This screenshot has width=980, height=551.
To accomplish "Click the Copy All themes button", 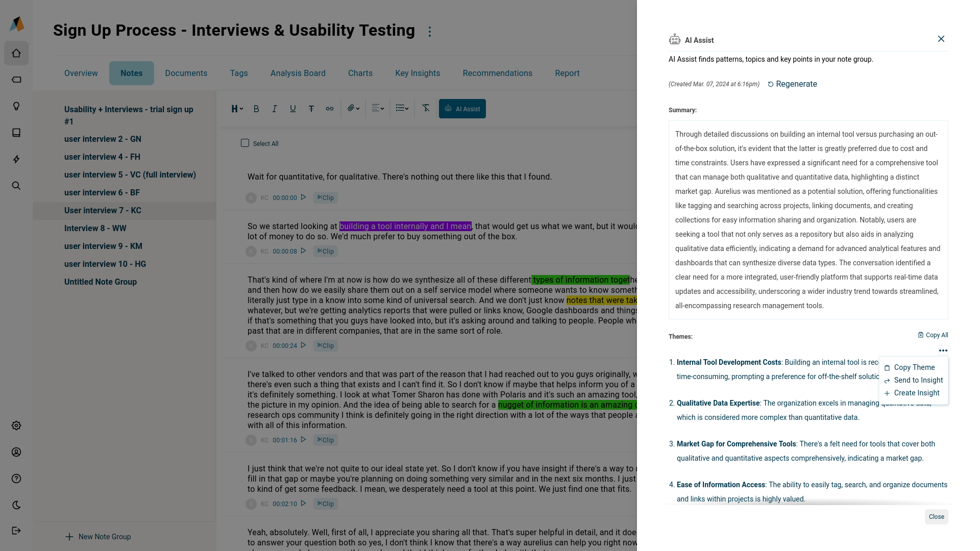I will tap(934, 335).
